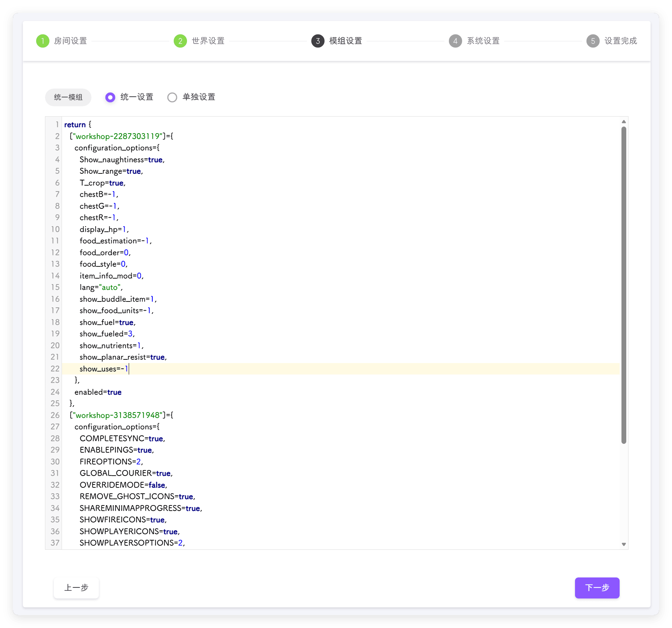
Task: Select the 单独设置 radio option
Action: [172, 97]
